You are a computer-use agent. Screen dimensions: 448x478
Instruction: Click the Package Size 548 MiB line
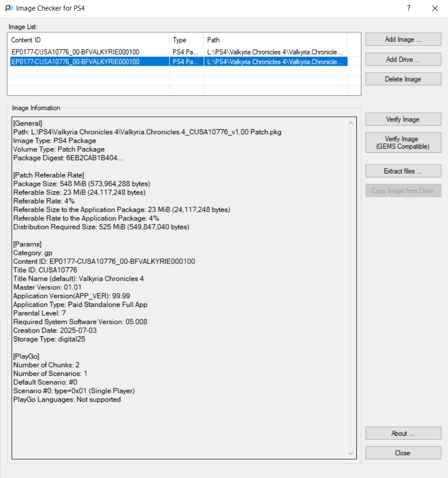(82, 184)
